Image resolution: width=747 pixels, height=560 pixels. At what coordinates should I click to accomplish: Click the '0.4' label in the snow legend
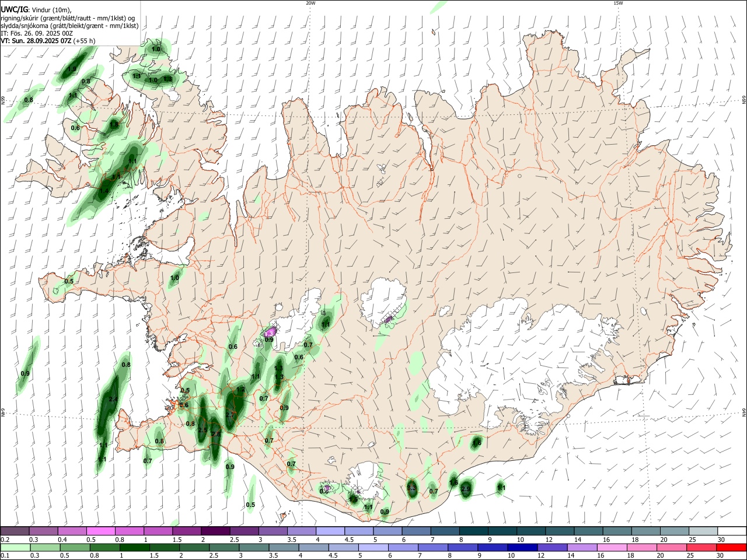pos(62,540)
